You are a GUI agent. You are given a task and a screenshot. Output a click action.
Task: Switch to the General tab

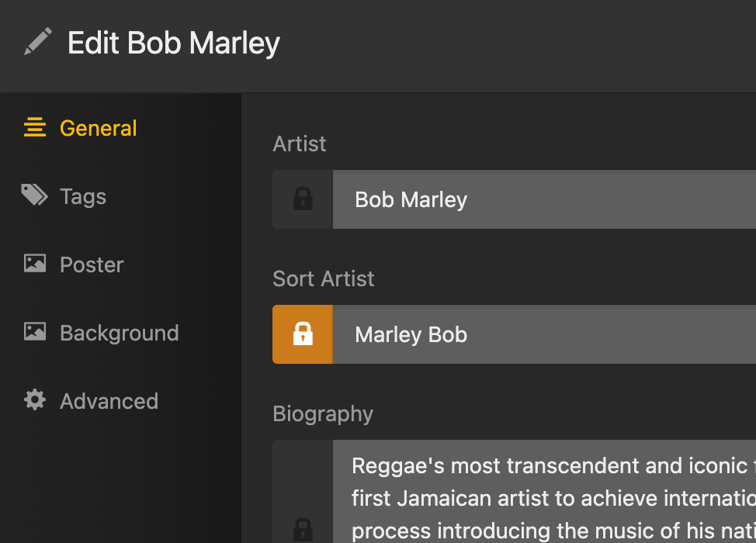click(x=99, y=128)
